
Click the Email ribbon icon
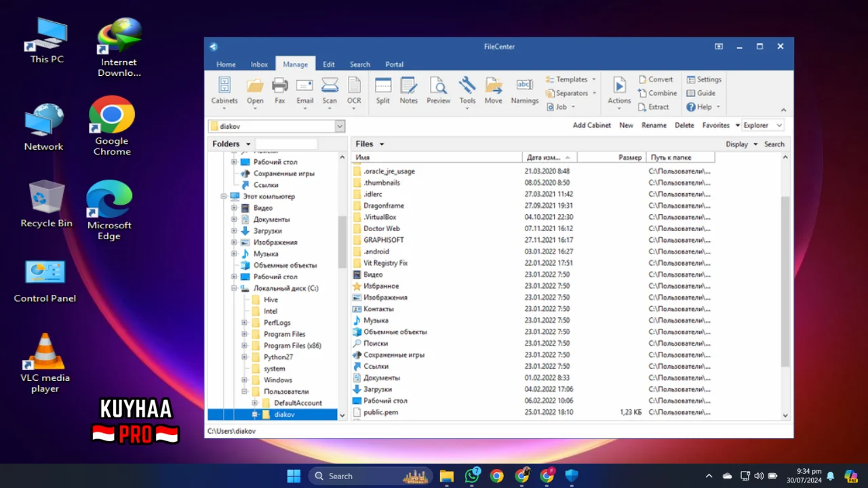point(304,91)
